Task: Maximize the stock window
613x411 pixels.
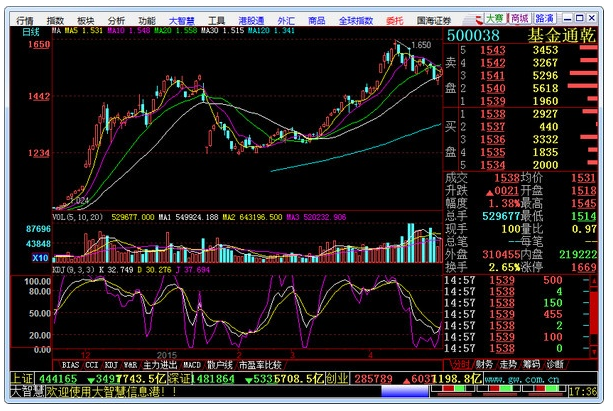Action: (x=580, y=18)
